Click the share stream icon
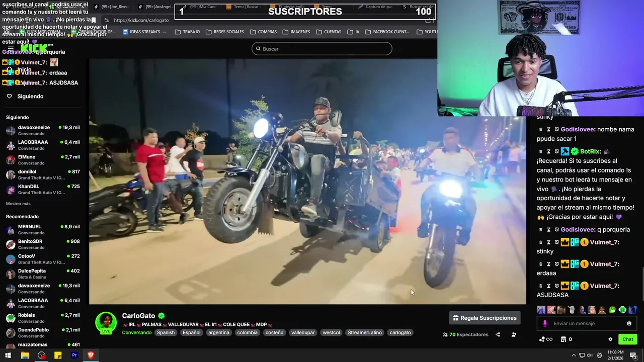 (x=498, y=335)
